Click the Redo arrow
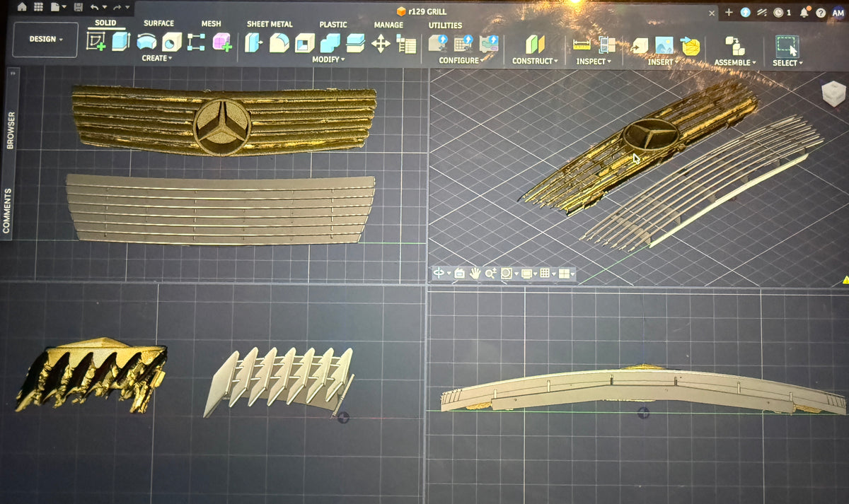Screen dimensions: 849x504 click(117, 7)
